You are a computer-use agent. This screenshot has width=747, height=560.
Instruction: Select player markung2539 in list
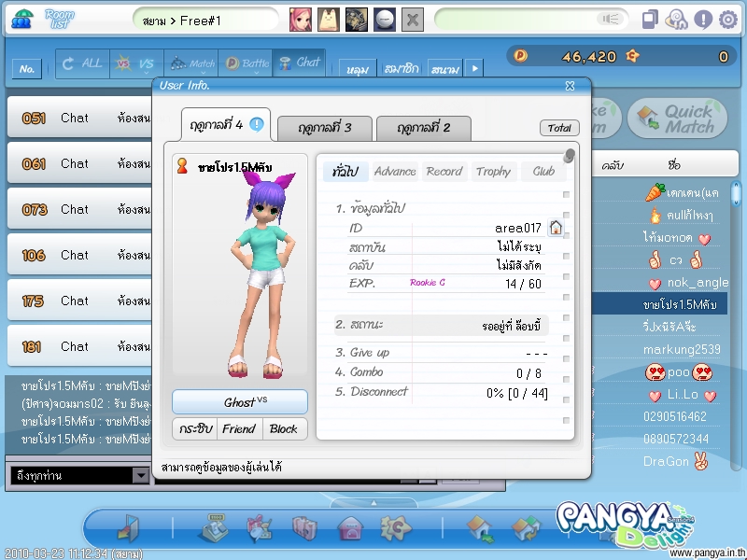(682, 349)
